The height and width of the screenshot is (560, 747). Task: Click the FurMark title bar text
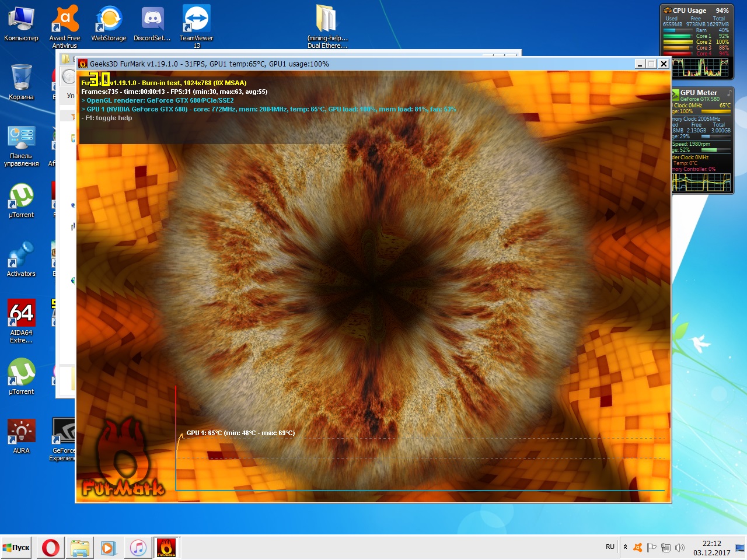[210, 64]
